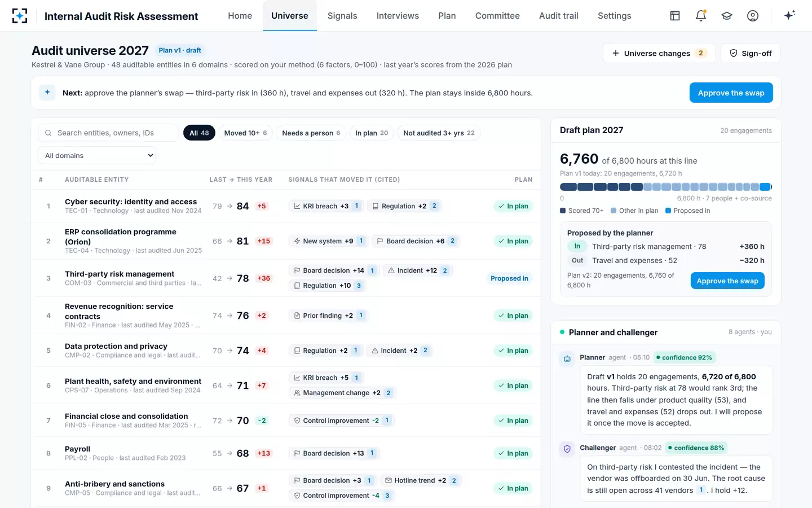Screen dimensions: 812x508
Task: Click the sparkle icon beside Next message
Action: point(47,93)
